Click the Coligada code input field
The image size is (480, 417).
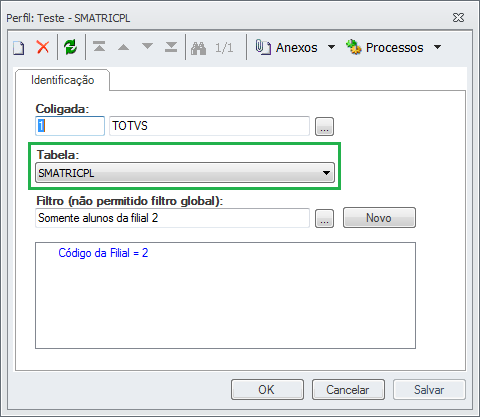(x=70, y=126)
